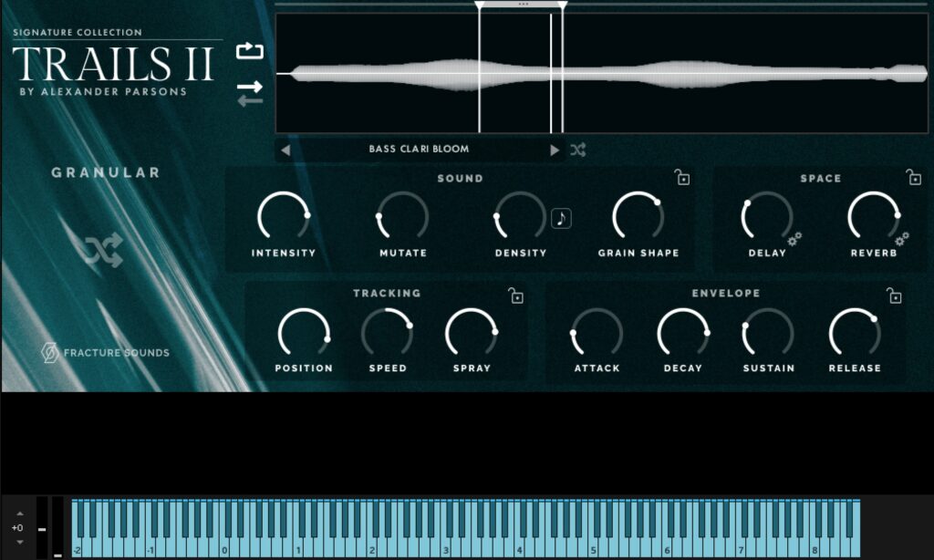934x560 pixels.
Task: Toggle the Tracking section lock
Action: pyautogui.click(x=516, y=296)
